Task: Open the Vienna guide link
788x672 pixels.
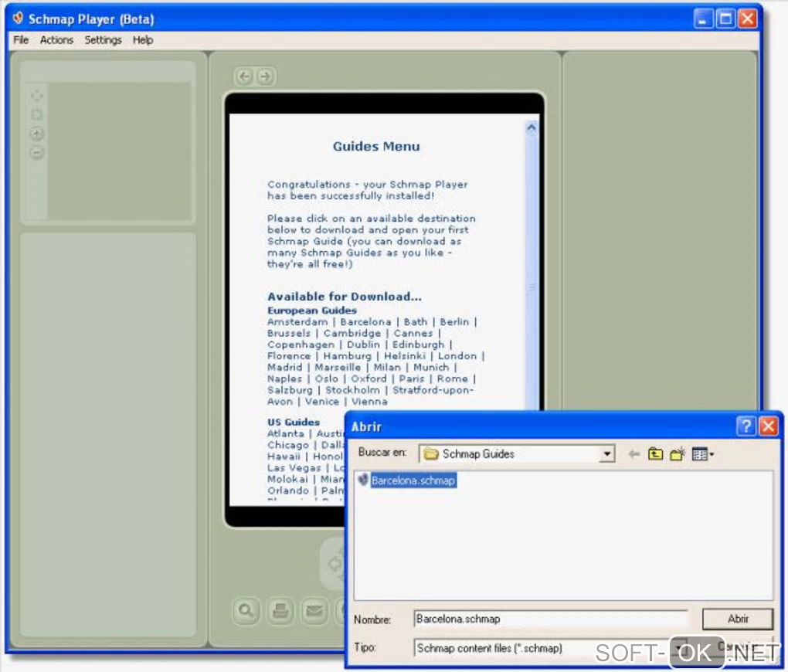Action: point(369,402)
